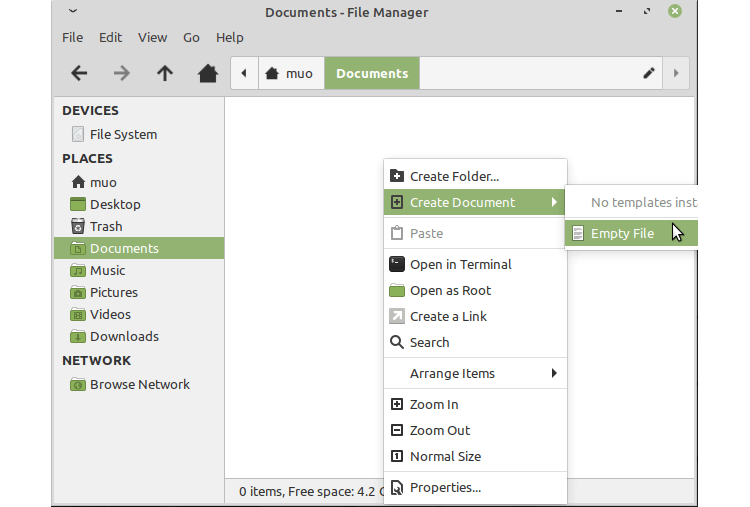Click the Back arrow in toolbar

coord(79,73)
